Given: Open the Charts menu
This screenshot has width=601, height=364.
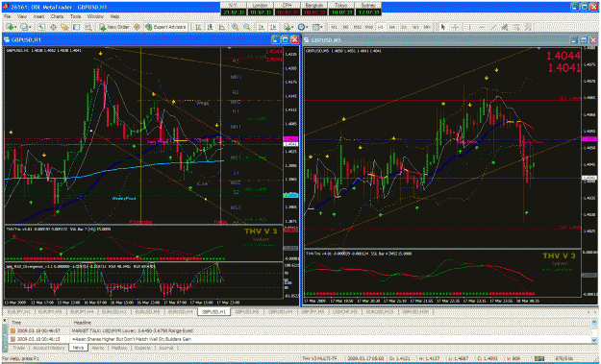Looking at the screenshot, I should click(x=57, y=17).
